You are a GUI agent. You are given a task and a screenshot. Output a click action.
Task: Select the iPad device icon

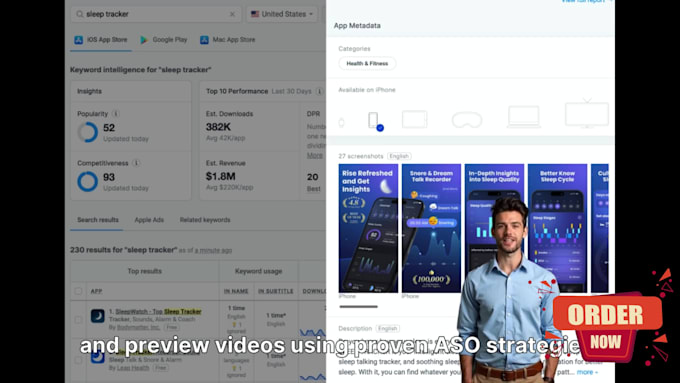415,119
